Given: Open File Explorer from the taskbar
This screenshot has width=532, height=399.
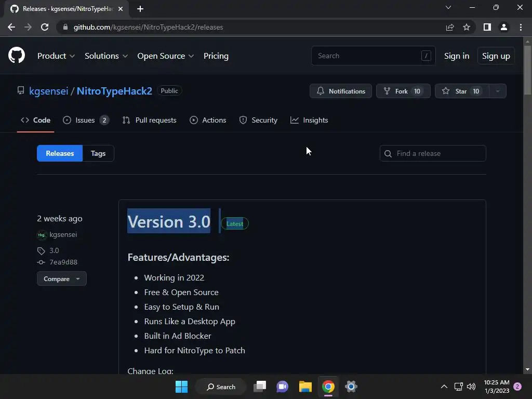Looking at the screenshot, I should click(305, 387).
